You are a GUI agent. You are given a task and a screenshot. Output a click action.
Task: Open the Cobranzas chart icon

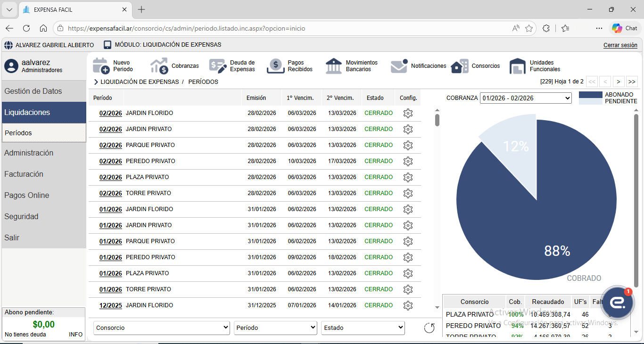click(x=159, y=66)
